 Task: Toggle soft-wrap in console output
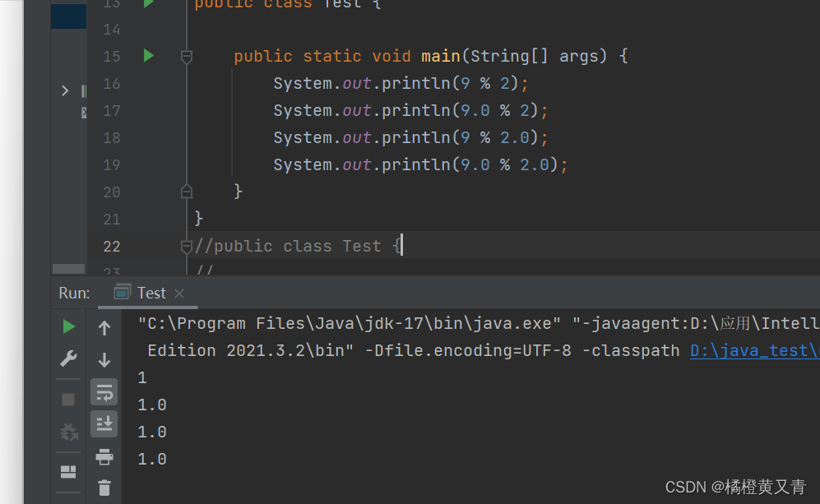104,392
